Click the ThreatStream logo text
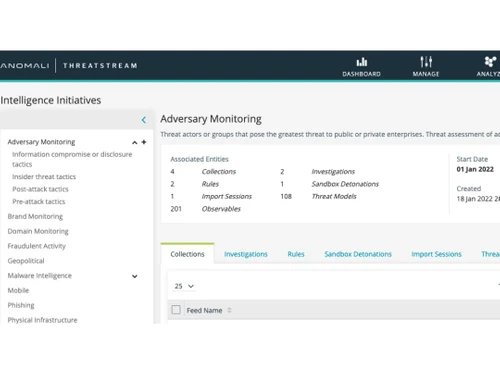 (100, 65)
